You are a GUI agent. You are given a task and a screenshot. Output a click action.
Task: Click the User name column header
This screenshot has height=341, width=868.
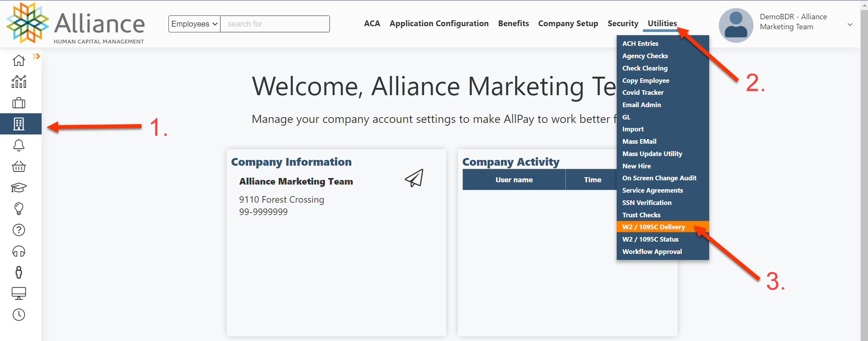[x=514, y=180]
